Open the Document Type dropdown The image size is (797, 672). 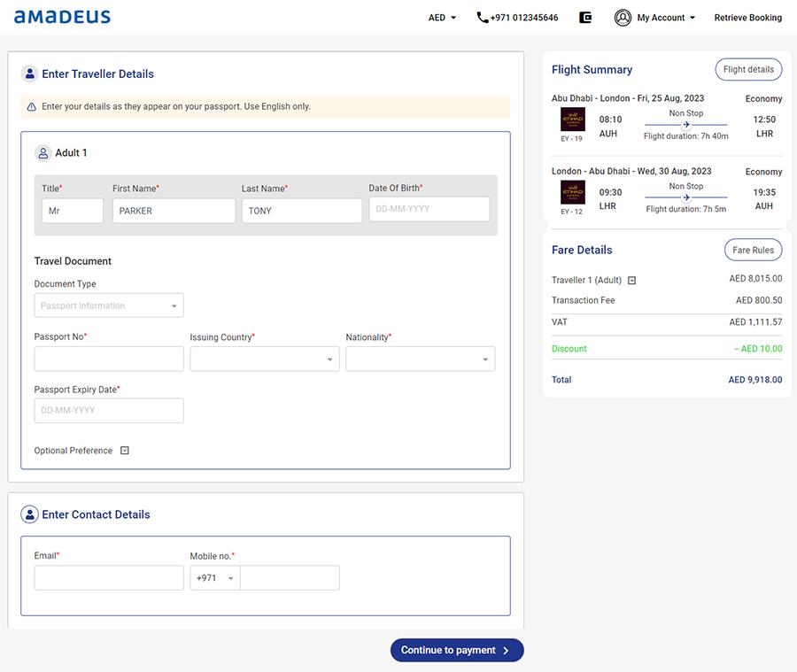pos(109,305)
